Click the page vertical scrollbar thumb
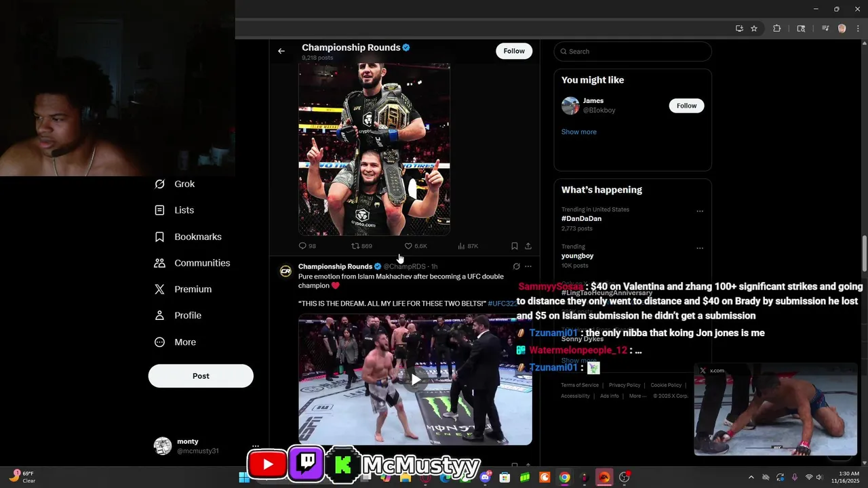The image size is (868, 488). [x=864, y=253]
